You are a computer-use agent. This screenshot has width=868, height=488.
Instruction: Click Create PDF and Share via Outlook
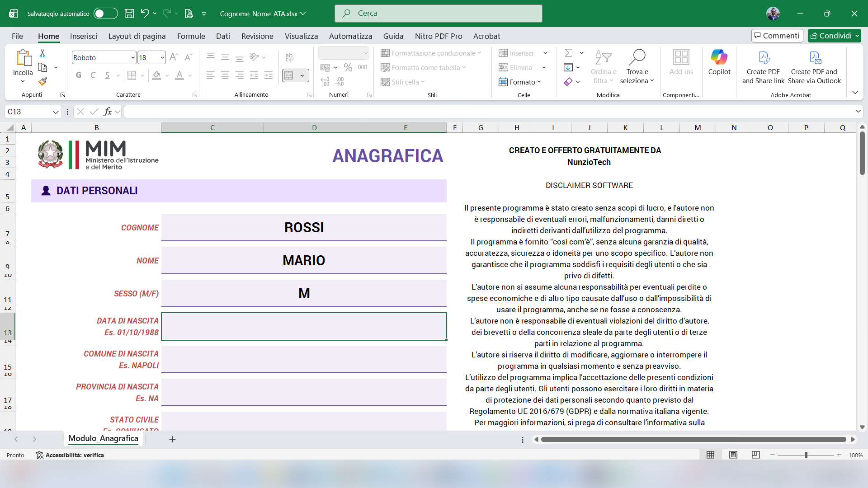[x=814, y=67]
